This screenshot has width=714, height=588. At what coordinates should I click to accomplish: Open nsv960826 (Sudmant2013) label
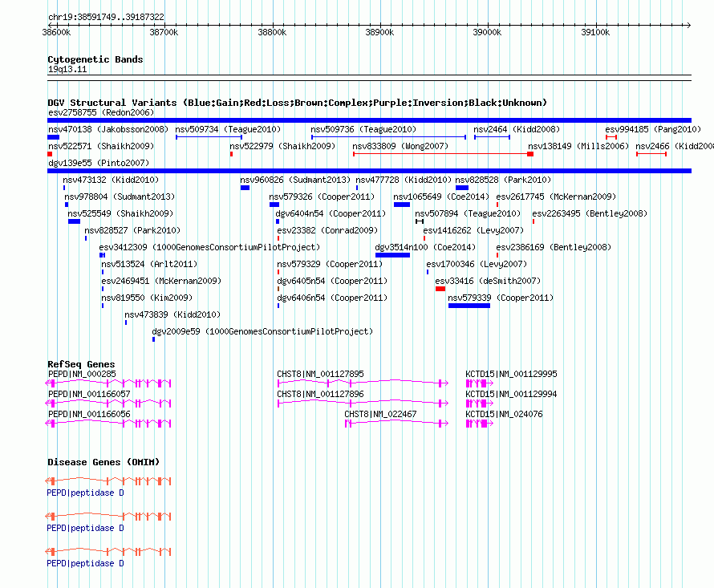[x=295, y=180]
